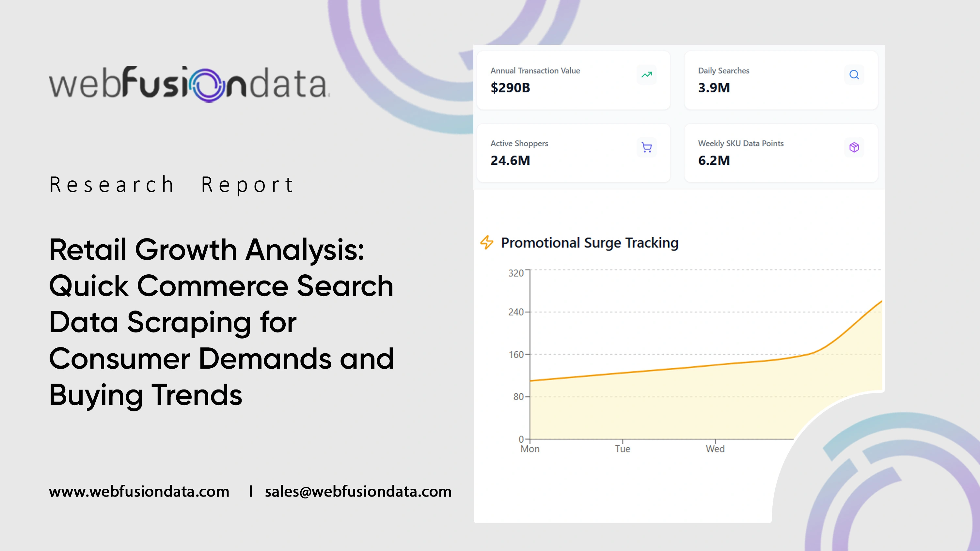Open the www.webfusiondata.com website link
This screenshot has width=980, height=551.
(x=139, y=491)
